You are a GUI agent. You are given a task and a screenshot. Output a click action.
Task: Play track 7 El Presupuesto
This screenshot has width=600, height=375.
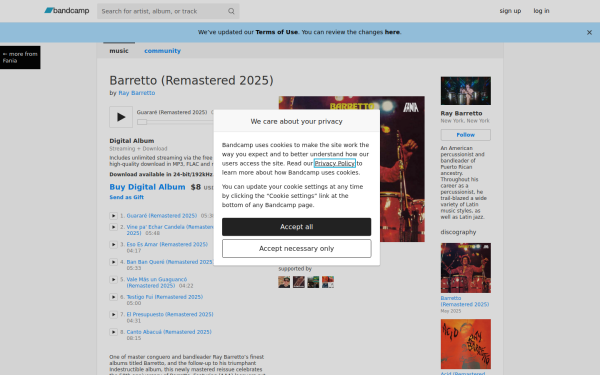[x=113, y=315]
